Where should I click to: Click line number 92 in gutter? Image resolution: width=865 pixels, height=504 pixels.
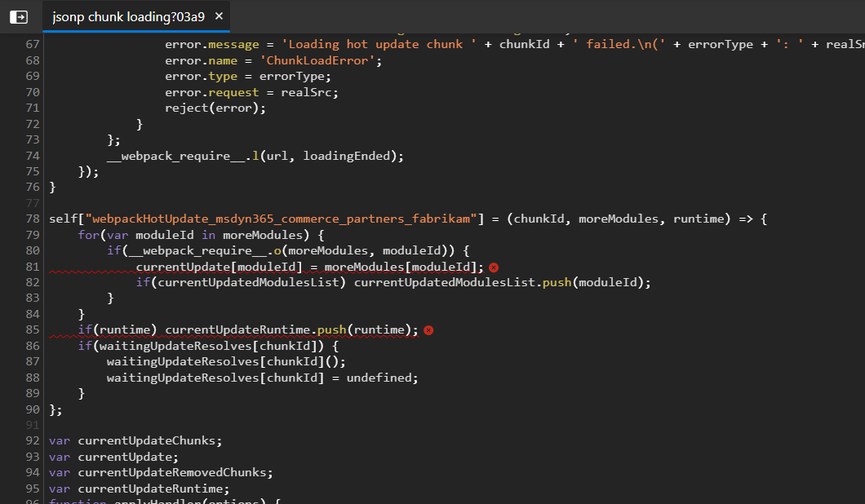tap(33, 440)
